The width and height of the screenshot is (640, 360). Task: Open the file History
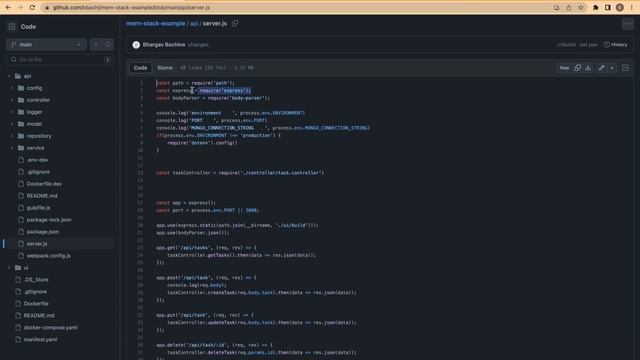click(x=616, y=44)
